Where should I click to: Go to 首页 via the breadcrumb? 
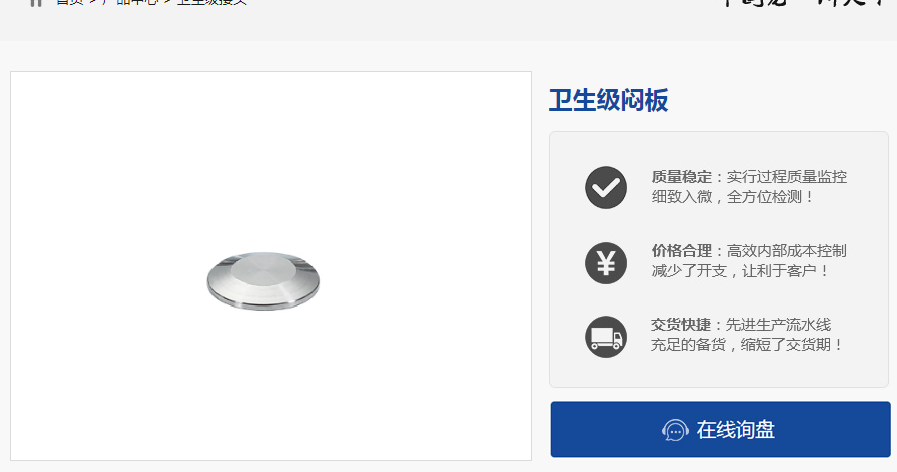click(x=69, y=2)
